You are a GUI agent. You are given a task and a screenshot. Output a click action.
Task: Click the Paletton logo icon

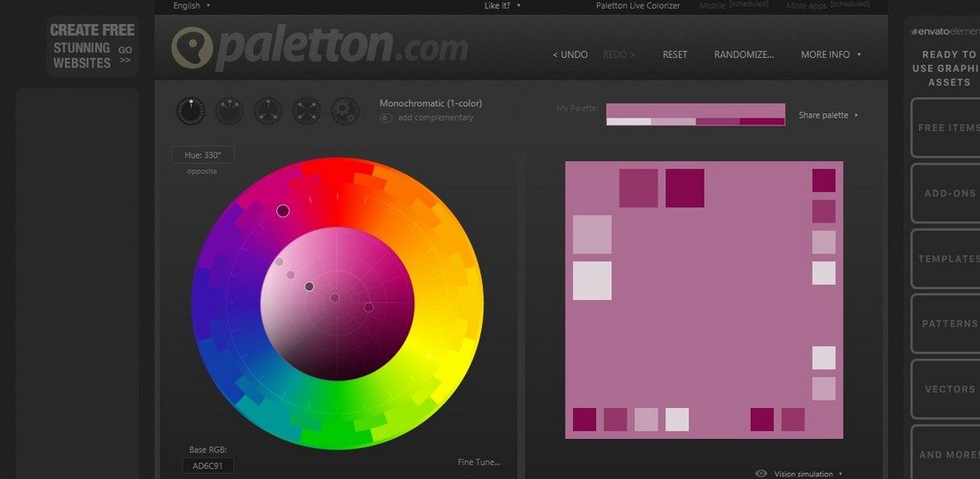(x=192, y=47)
